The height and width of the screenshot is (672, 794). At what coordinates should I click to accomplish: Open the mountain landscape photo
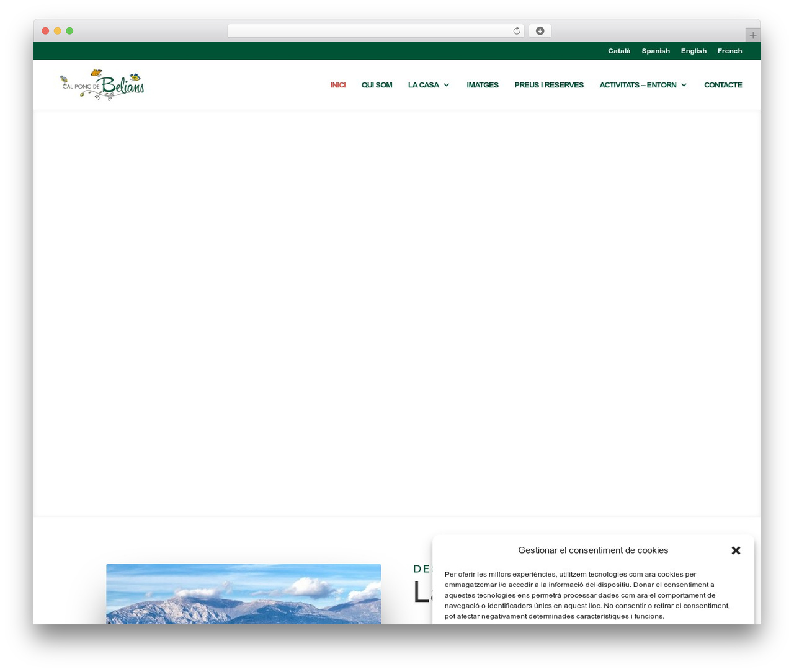coord(244,594)
